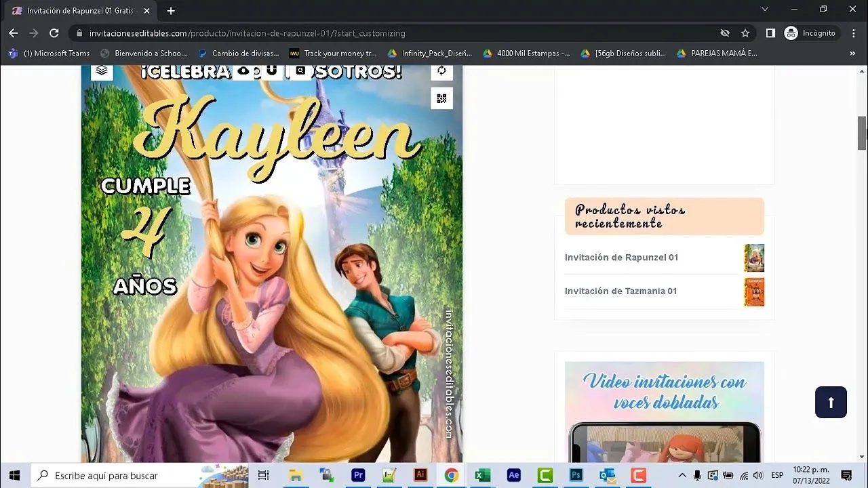Open the PAREJAS MAMÁ bookmark
Viewport: 868px width, 488px height.
point(717,53)
